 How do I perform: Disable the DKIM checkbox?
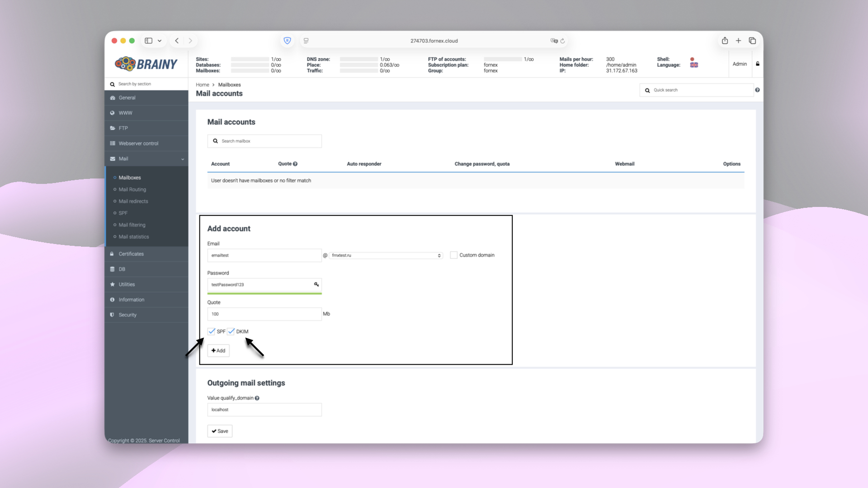[231, 331]
